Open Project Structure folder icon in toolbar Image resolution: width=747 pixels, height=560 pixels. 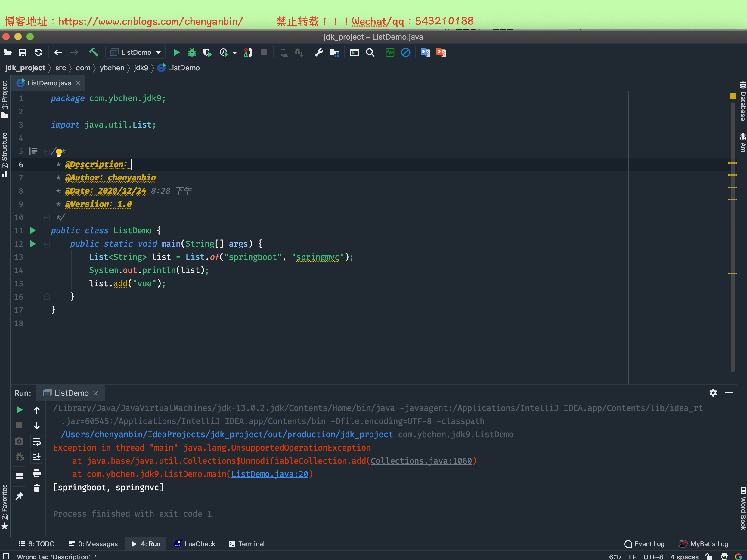[334, 52]
